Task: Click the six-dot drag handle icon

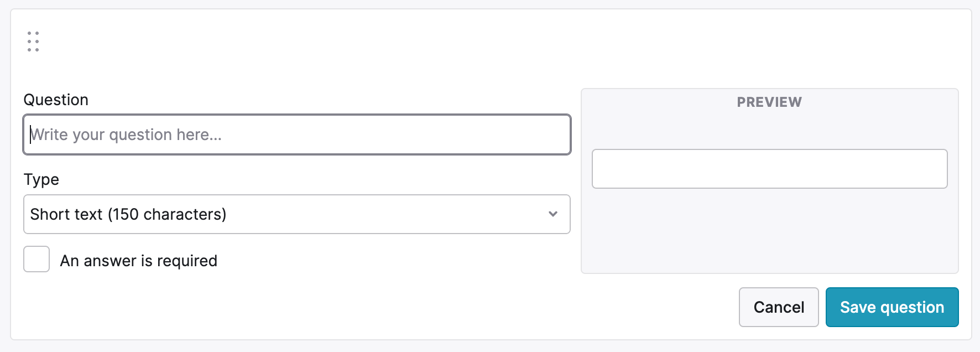Action: 33,42
